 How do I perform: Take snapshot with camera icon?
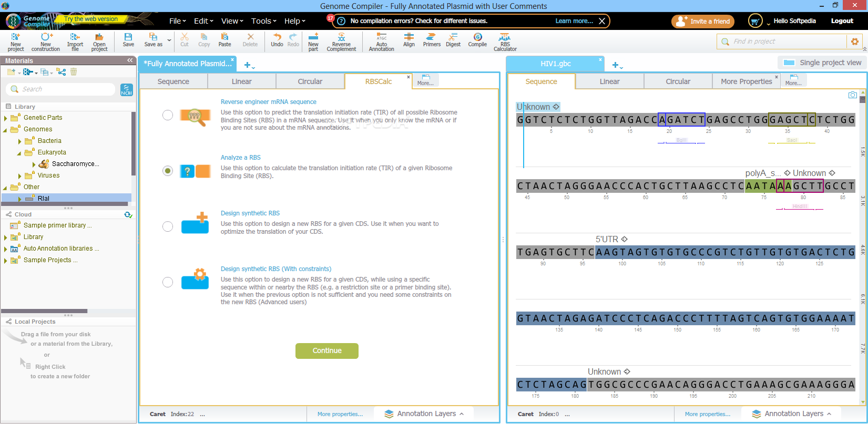pyautogui.click(x=852, y=95)
